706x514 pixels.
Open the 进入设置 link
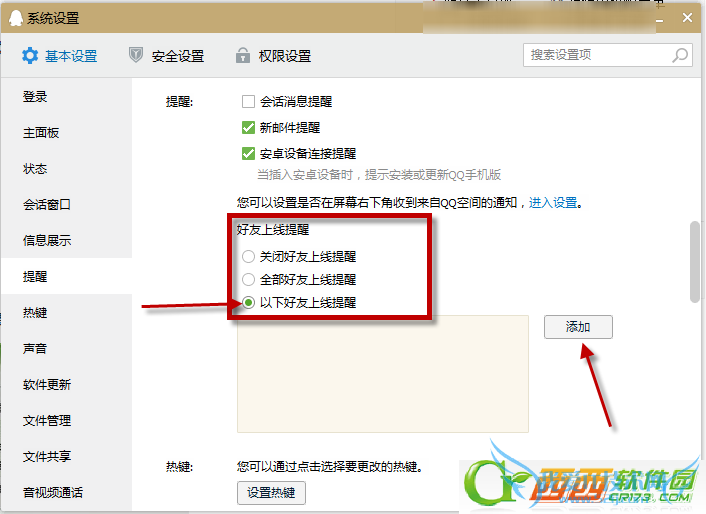coord(553,203)
